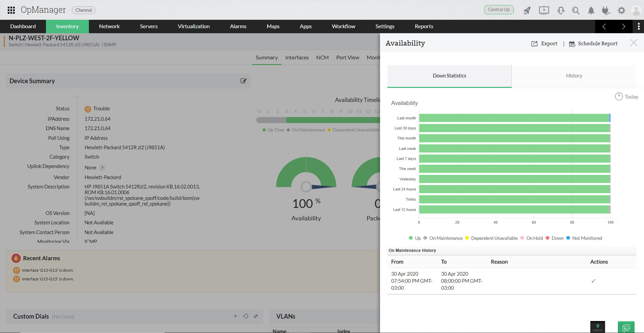
Task: Open the apps grid menu icon
Action: tap(11, 10)
